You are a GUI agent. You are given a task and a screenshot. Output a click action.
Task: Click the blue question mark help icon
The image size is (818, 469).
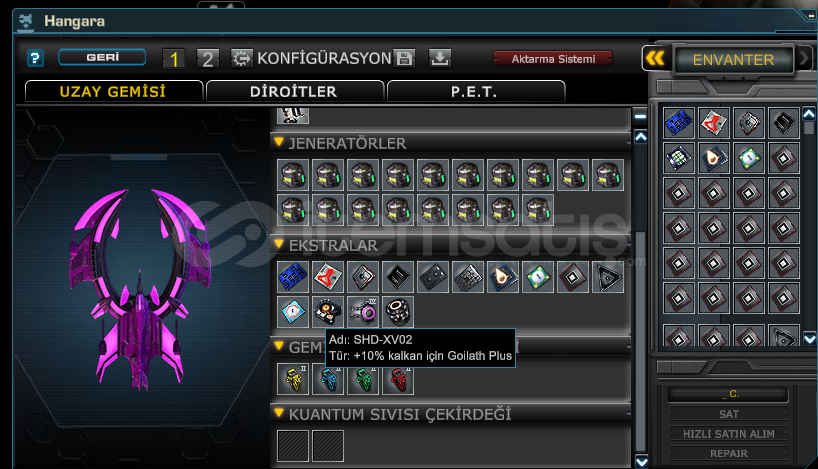tap(35, 57)
